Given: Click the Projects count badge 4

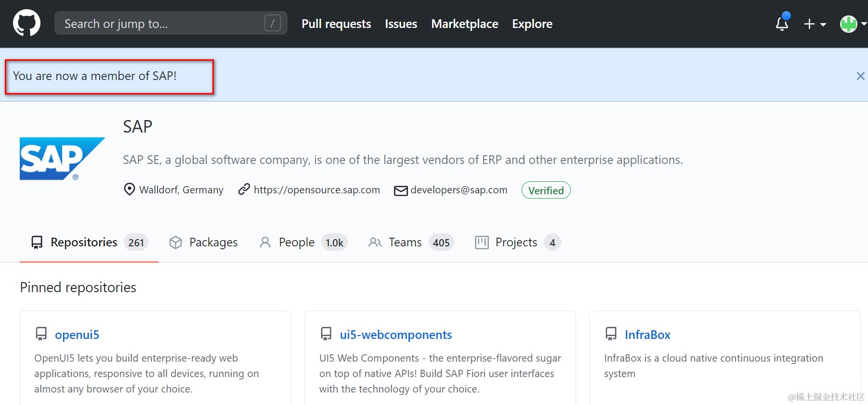Looking at the screenshot, I should point(552,243).
